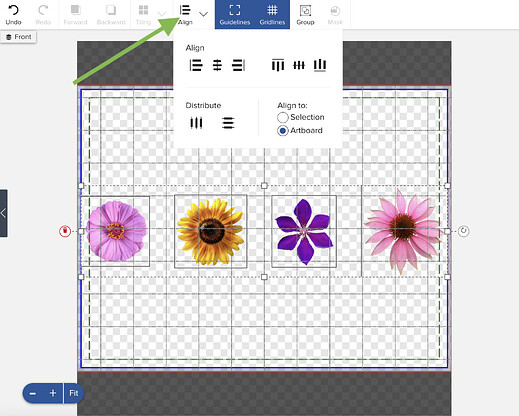Distribute objects vertically

coord(228,123)
